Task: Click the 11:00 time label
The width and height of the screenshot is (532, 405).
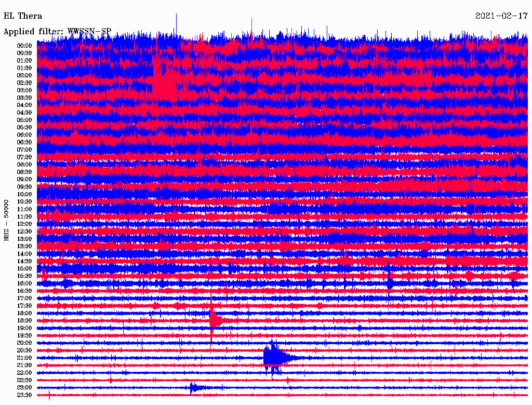Action: (x=24, y=209)
